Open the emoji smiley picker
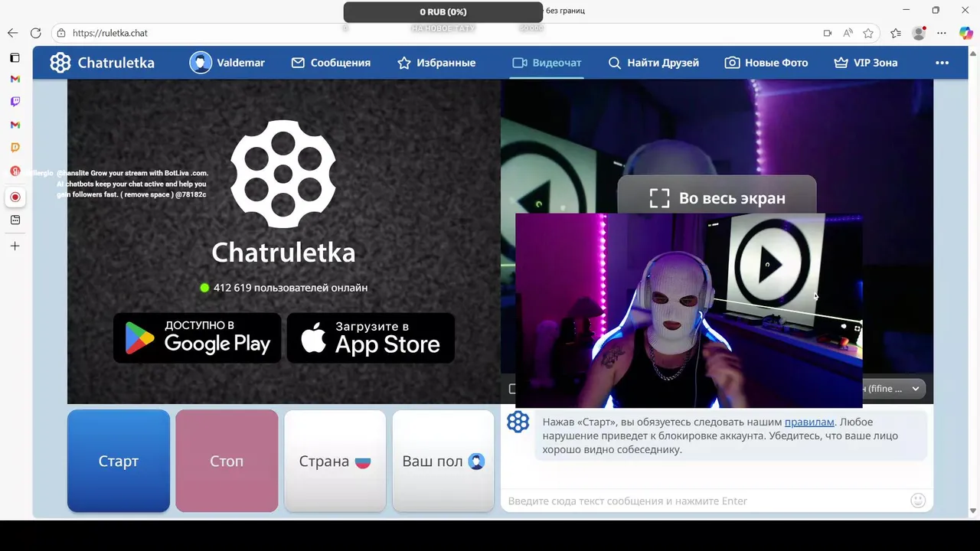This screenshot has height=551, width=980. pos(918,500)
